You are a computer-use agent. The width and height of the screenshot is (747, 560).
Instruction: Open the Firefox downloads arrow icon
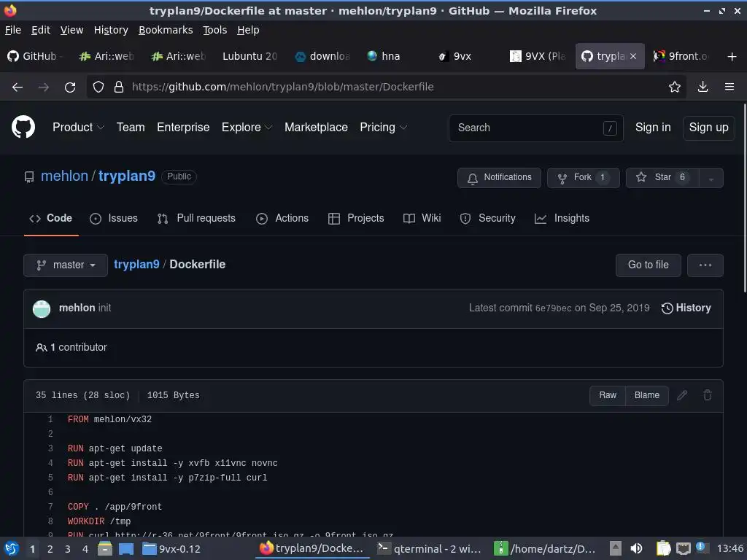pyautogui.click(x=703, y=87)
